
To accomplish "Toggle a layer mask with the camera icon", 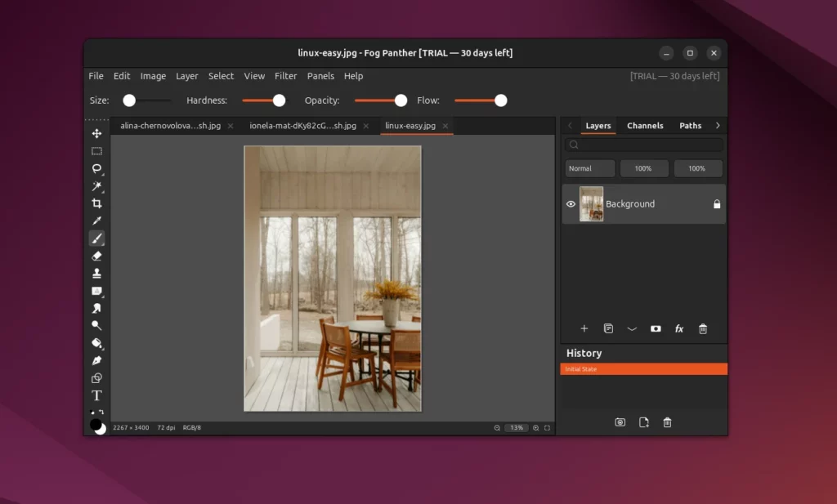I will point(656,328).
